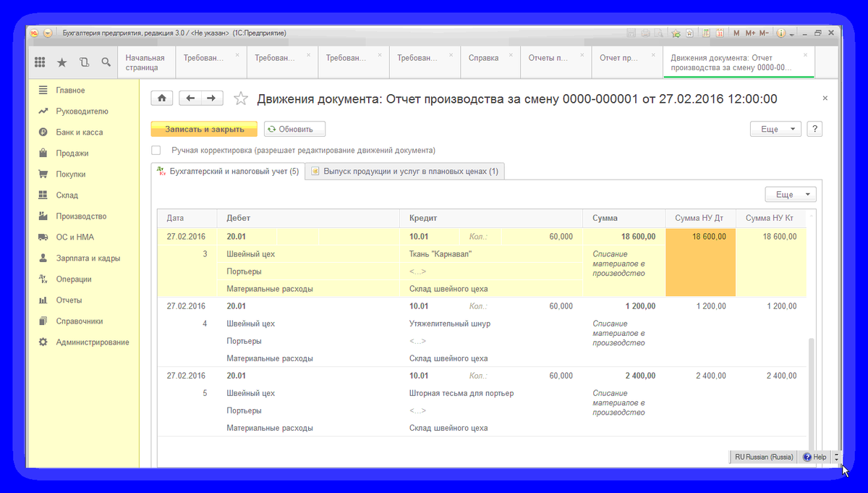Click the add to favorites icon in title bar
Viewport: 868px width, 493px height.
(x=676, y=33)
